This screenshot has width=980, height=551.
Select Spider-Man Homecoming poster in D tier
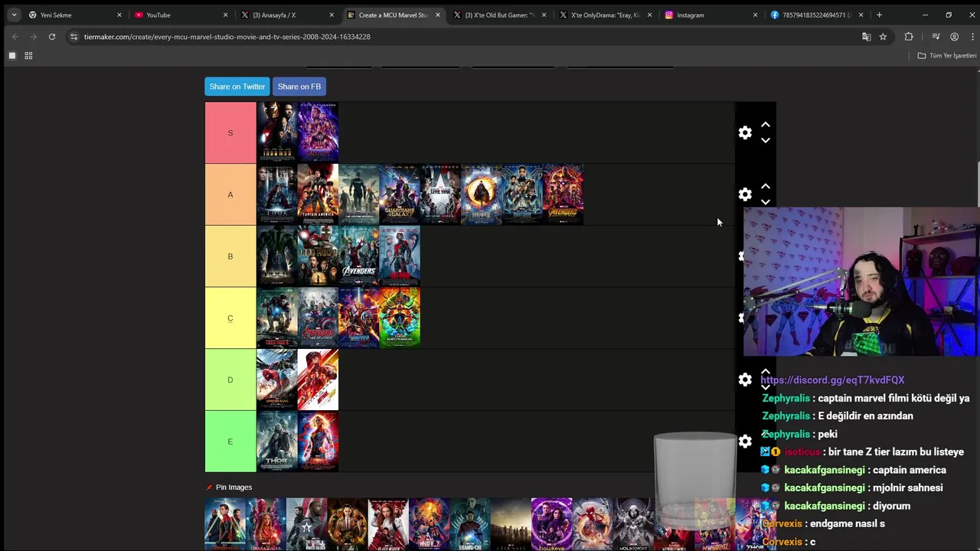click(277, 380)
